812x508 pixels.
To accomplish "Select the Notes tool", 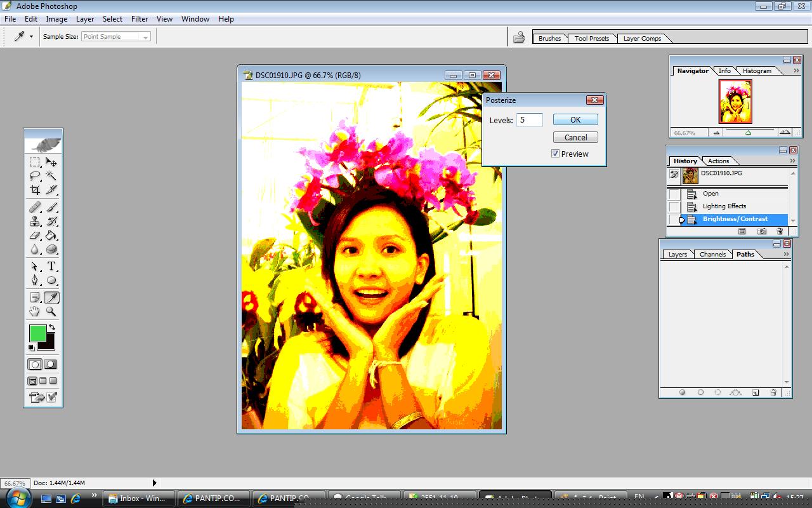I will coord(35,298).
